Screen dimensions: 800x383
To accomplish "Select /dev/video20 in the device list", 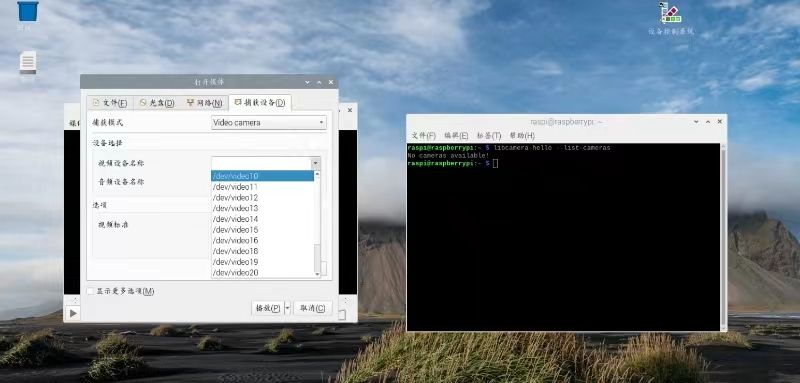I will click(263, 272).
